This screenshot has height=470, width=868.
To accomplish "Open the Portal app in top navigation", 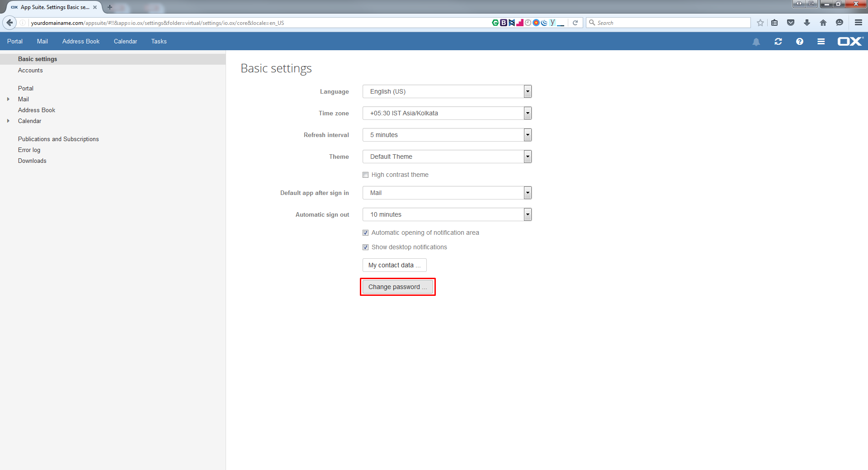I will (15, 41).
